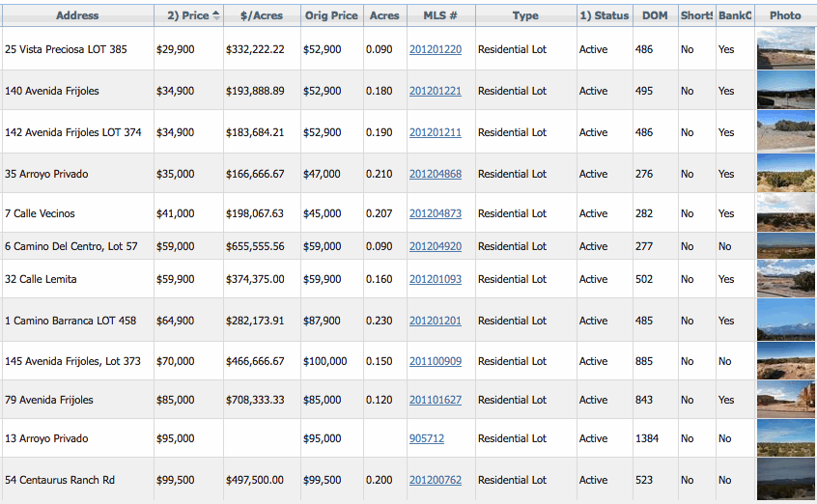Viewport: 817px width, 504px height.
Task: Select address 13 Arroyo Privado
Action: [x=46, y=438]
